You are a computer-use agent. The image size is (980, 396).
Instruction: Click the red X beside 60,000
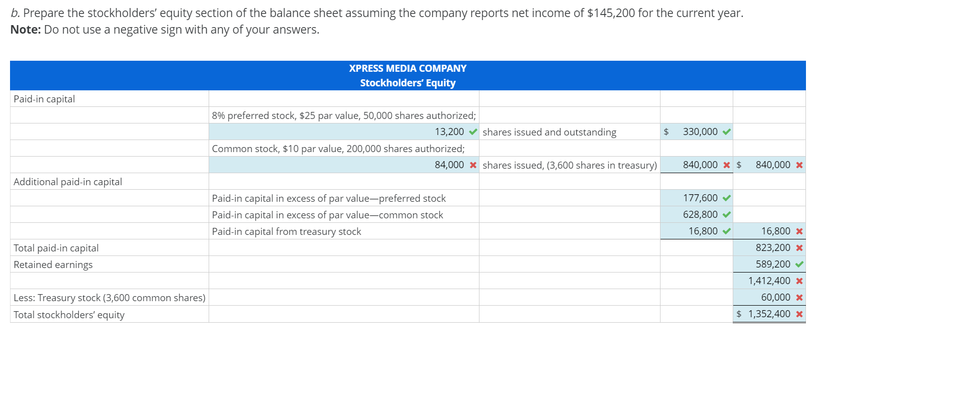799,298
